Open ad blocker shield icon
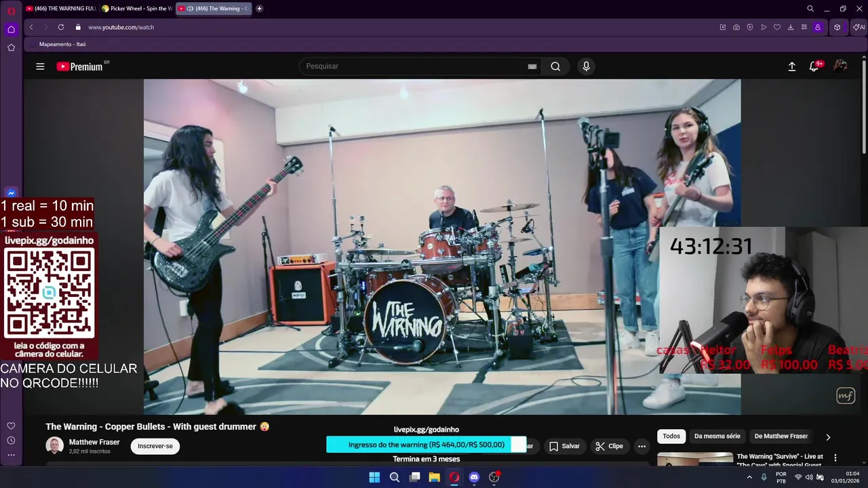The height and width of the screenshot is (488, 868). pos(750,27)
